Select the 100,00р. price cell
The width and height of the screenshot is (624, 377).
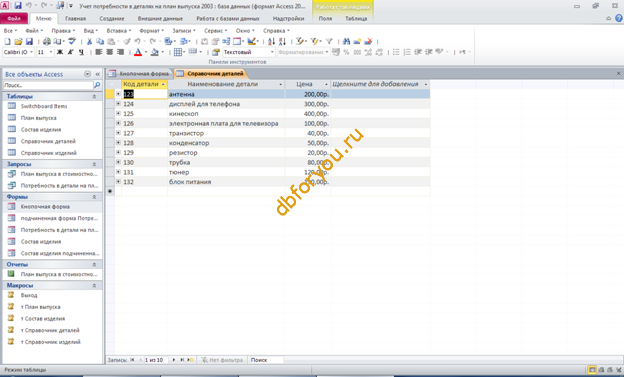tap(308, 123)
